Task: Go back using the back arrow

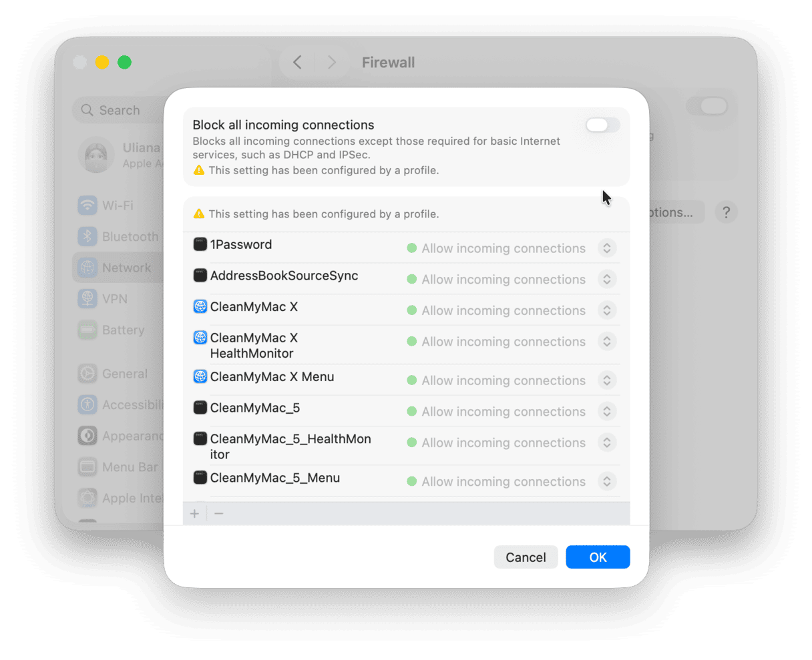Action: pyautogui.click(x=298, y=63)
